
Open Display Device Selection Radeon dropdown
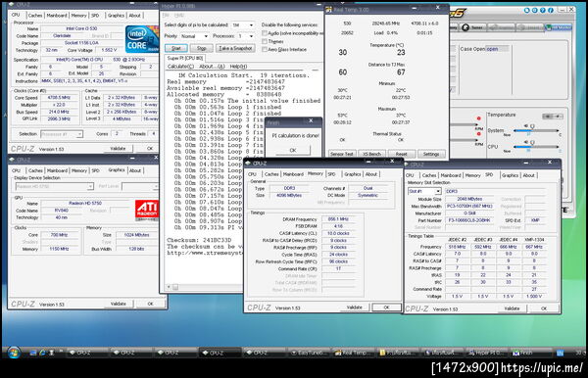click(54, 186)
